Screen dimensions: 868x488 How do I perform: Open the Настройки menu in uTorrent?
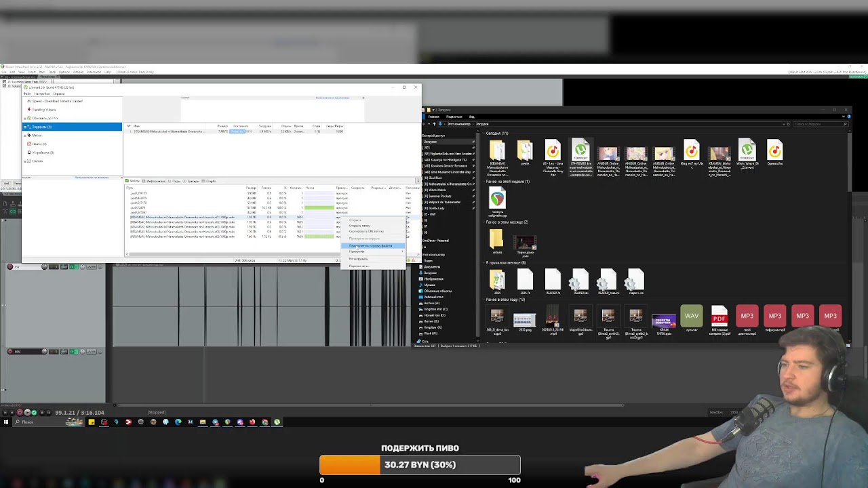(42, 94)
